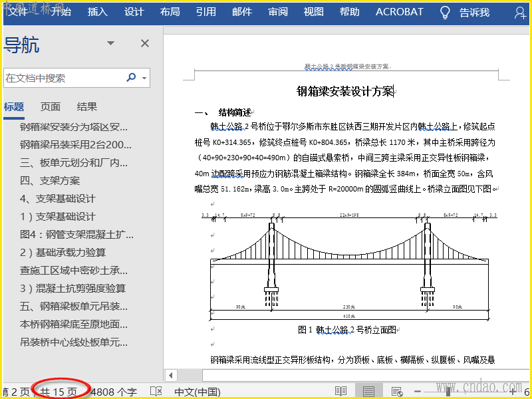Image resolution: width=532 pixels, height=399 pixels.
Task: Go to heading 2）基础承载力验算
Action: (63, 253)
